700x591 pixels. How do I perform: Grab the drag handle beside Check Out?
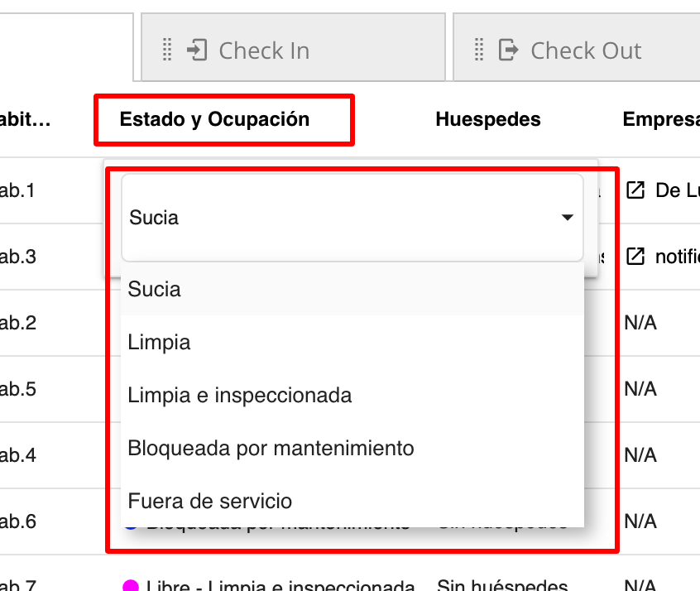477,50
